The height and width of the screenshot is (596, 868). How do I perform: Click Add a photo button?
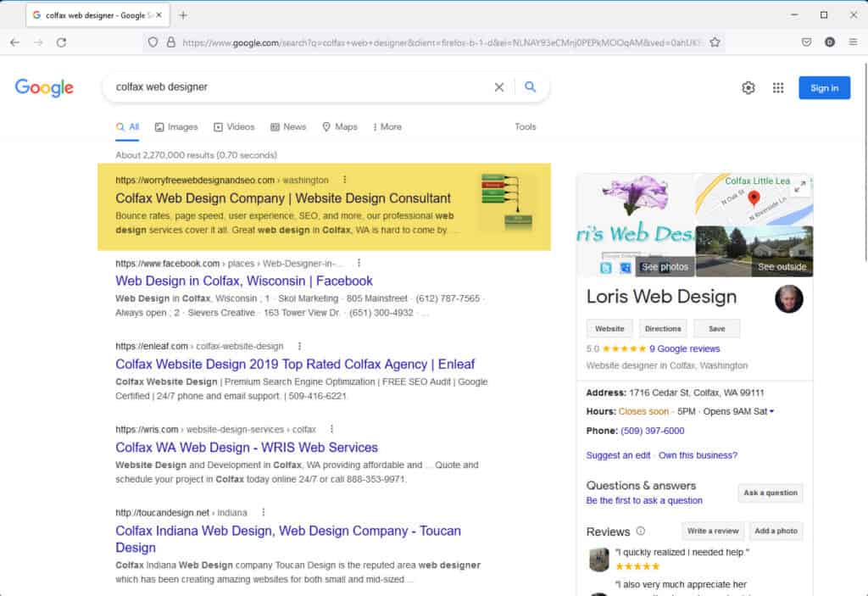click(x=776, y=531)
